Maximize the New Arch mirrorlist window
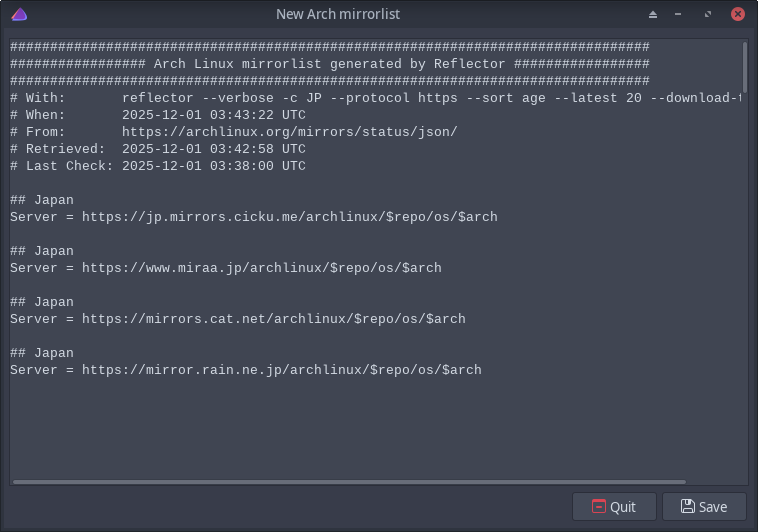The image size is (758, 532). coord(708,14)
